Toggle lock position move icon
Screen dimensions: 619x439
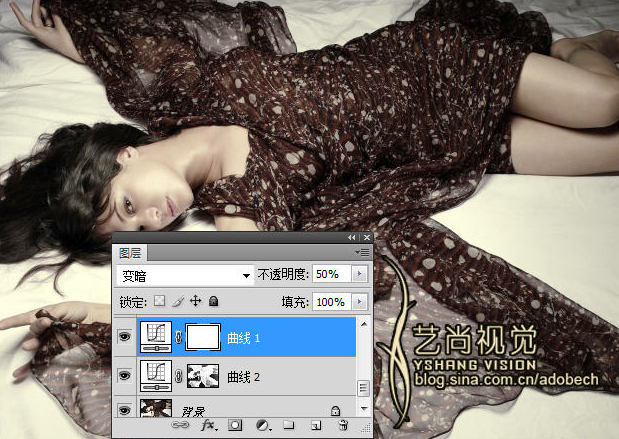195,301
